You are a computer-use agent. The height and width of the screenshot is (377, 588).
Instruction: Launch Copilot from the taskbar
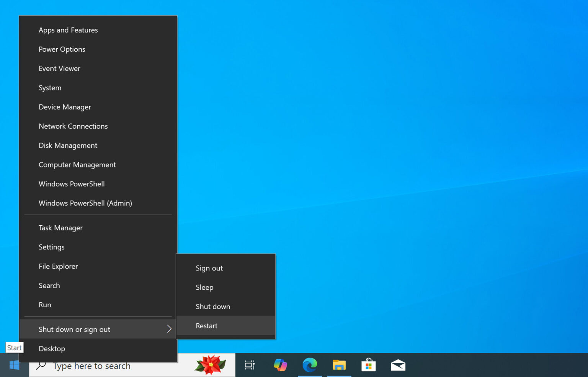[280, 365]
